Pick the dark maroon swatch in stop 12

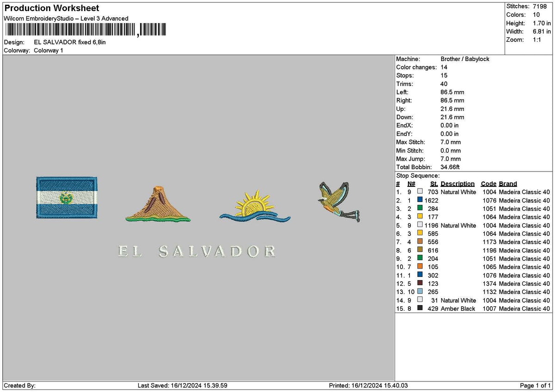click(x=420, y=283)
